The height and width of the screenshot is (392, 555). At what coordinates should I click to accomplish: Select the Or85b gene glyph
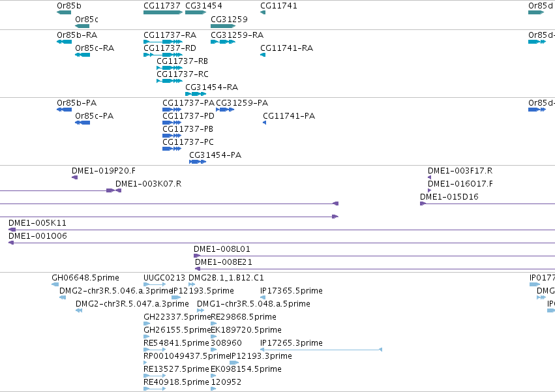tap(64, 13)
